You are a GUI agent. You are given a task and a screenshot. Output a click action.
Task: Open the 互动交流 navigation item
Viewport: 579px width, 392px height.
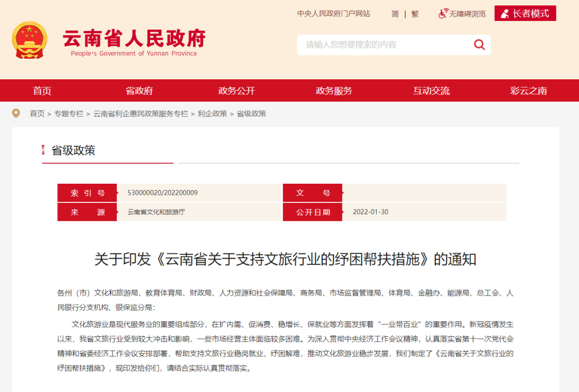coord(431,91)
